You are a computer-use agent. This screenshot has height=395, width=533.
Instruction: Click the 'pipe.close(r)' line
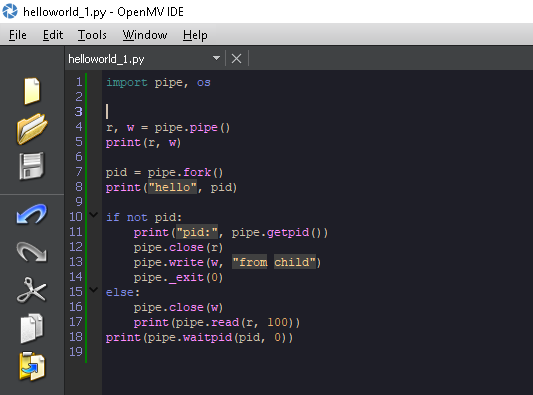[178, 248]
